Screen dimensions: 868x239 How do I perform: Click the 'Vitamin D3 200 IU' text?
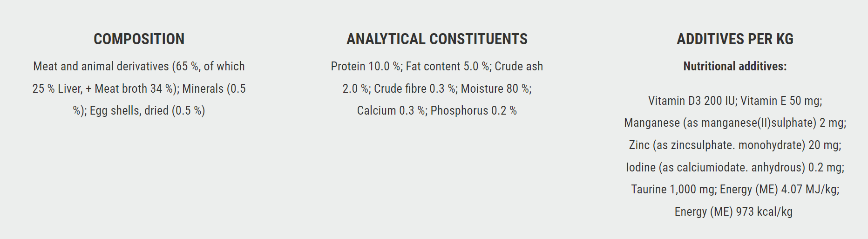click(692, 101)
